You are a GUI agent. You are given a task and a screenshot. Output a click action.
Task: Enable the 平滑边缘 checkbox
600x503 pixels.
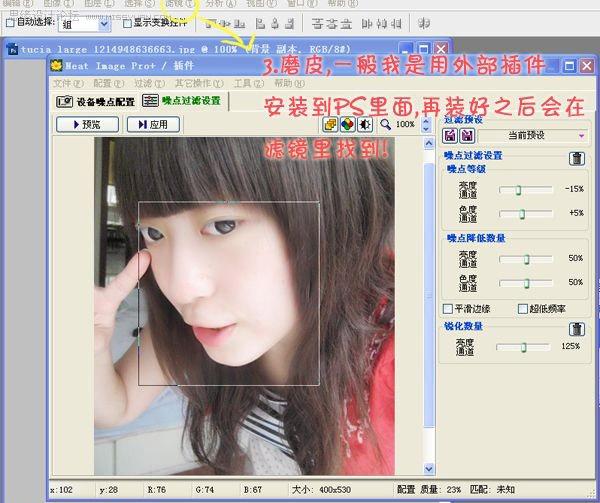point(447,309)
